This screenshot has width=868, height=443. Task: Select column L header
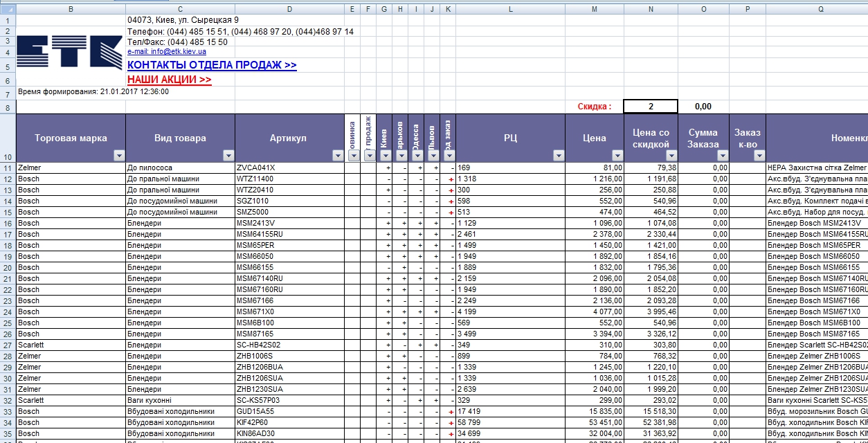point(510,9)
